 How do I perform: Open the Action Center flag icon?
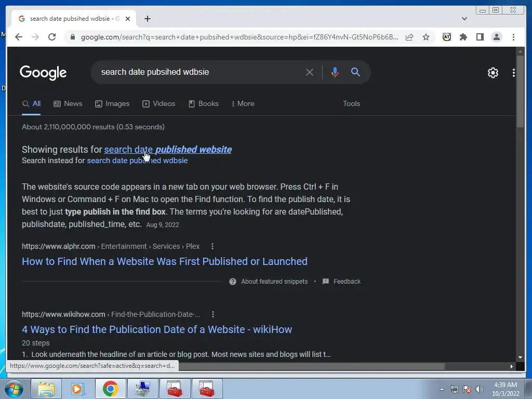[467, 389]
